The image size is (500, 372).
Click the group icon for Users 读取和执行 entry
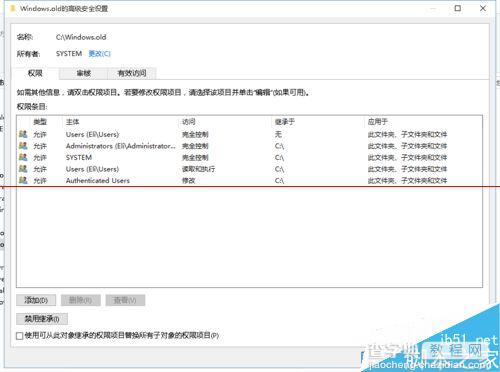click(23, 169)
